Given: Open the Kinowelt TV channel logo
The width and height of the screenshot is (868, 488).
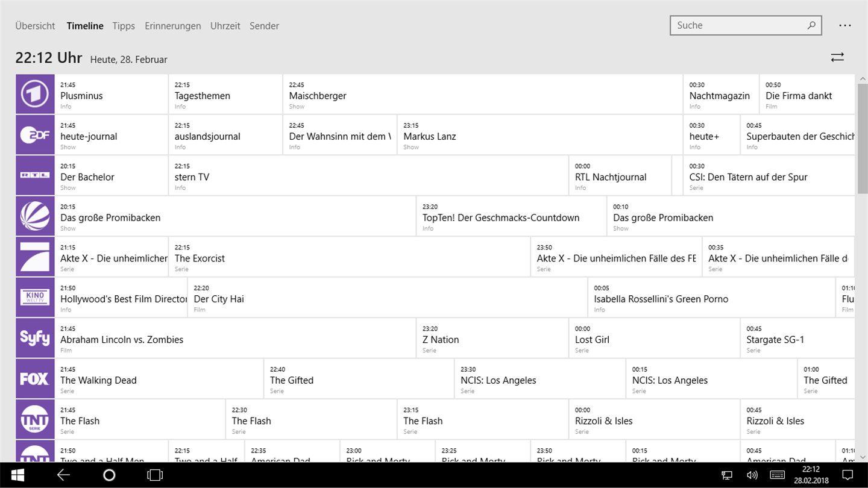Looking at the screenshot, I should (35, 298).
